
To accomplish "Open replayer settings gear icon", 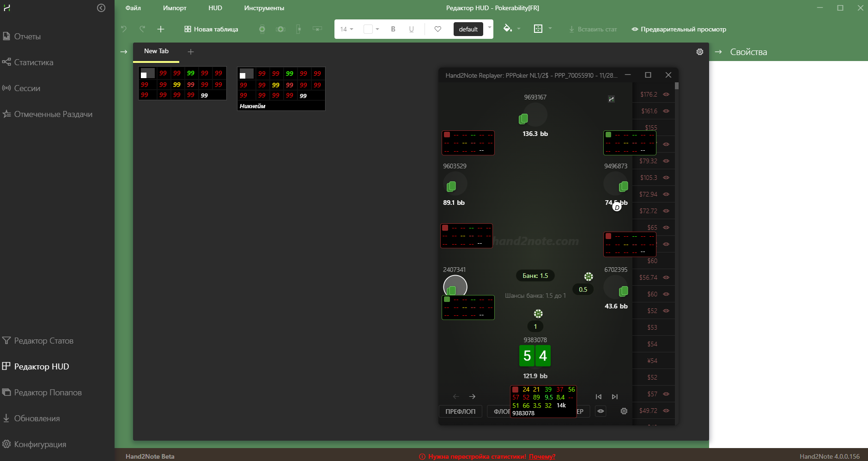I will (624, 411).
